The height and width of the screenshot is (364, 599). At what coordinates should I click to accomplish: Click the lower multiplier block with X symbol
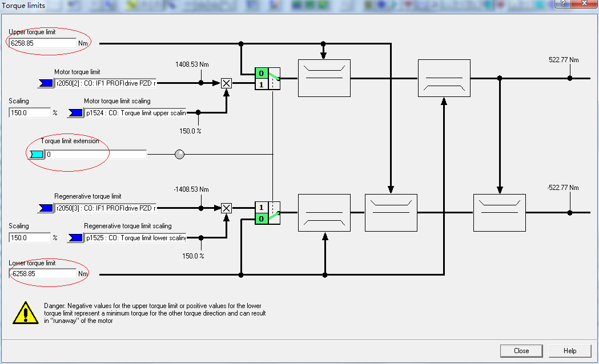pos(227,208)
